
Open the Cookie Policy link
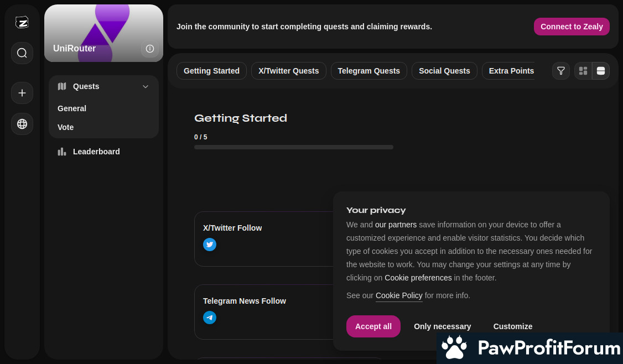[x=399, y=295]
